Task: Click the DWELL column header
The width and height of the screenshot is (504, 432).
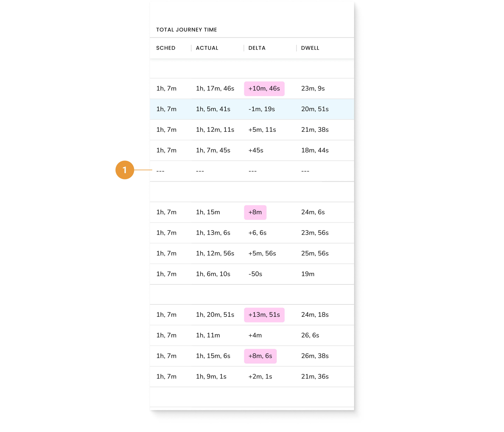Action: pyautogui.click(x=310, y=48)
